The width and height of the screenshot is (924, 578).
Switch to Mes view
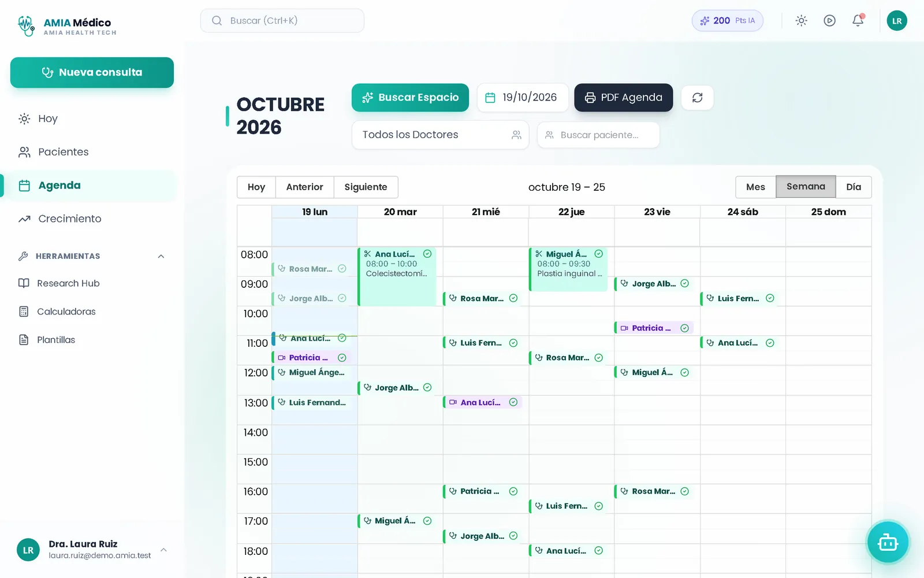coord(755,187)
